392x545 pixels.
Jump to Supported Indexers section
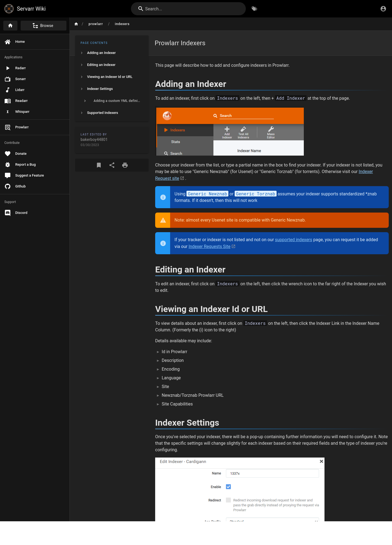tap(102, 113)
